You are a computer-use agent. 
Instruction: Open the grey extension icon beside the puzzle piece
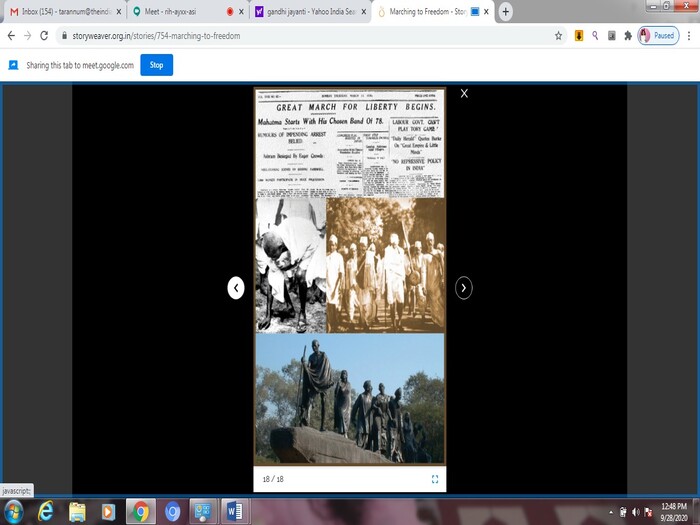click(612, 36)
